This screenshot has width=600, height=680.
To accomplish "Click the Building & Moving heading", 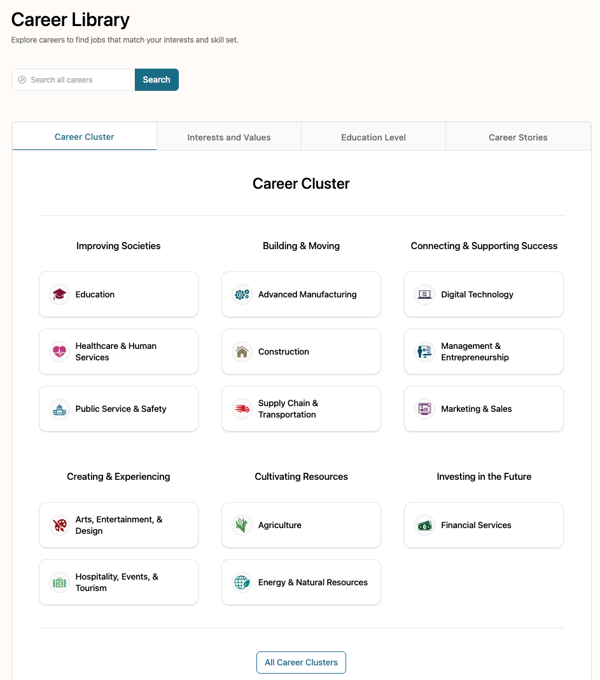I will pyautogui.click(x=301, y=246).
